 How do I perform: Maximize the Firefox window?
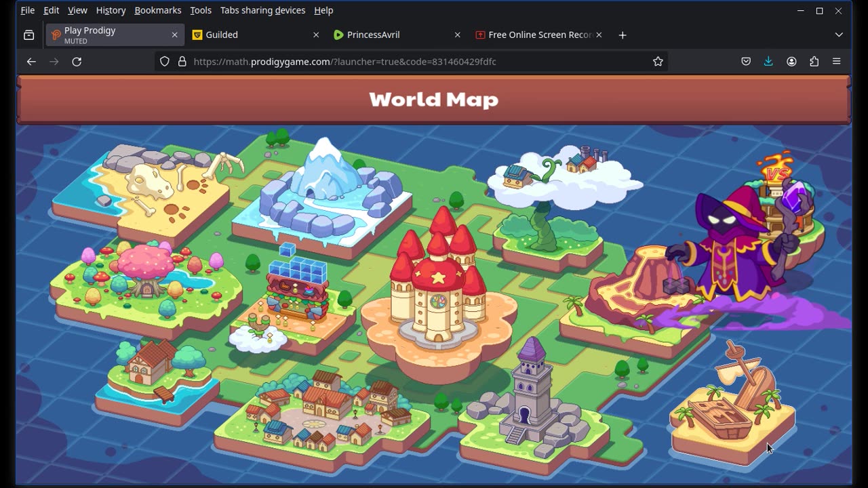tap(819, 11)
